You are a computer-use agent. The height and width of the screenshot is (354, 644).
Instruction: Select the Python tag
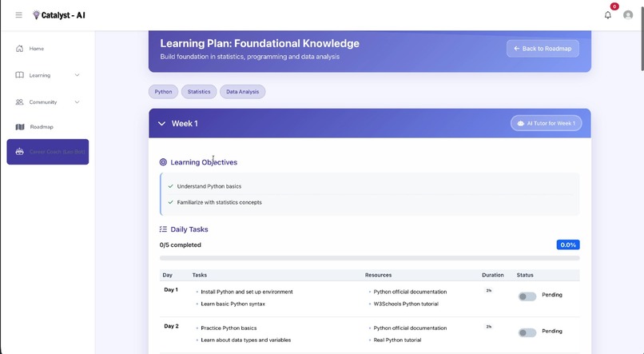coord(163,92)
